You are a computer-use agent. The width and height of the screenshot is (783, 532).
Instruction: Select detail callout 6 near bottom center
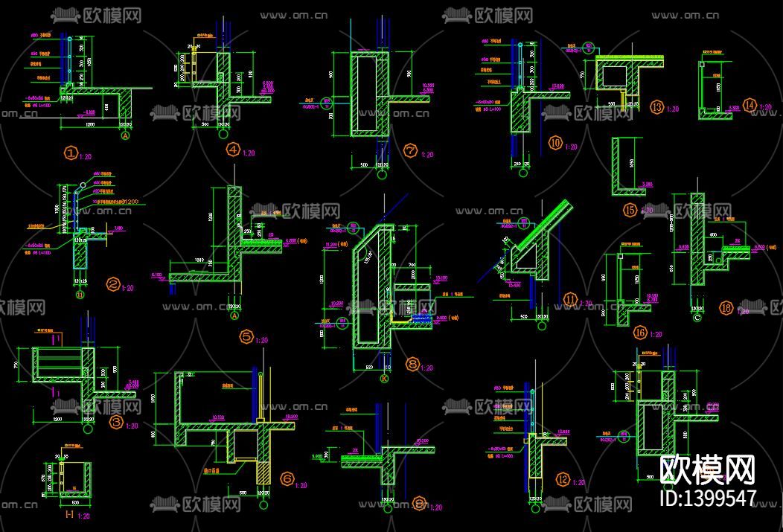pyautogui.click(x=287, y=478)
